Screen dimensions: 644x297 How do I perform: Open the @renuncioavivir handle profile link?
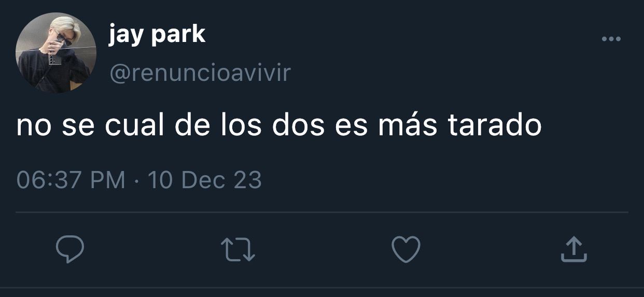pyautogui.click(x=200, y=73)
